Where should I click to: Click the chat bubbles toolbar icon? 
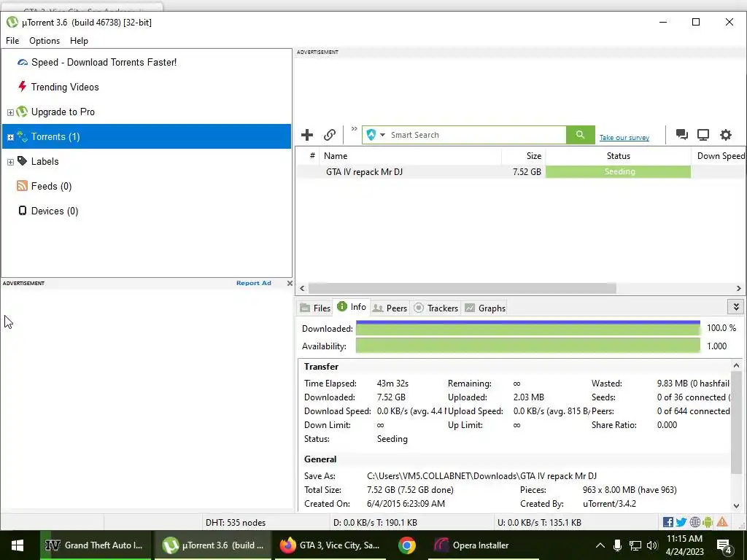click(x=682, y=135)
